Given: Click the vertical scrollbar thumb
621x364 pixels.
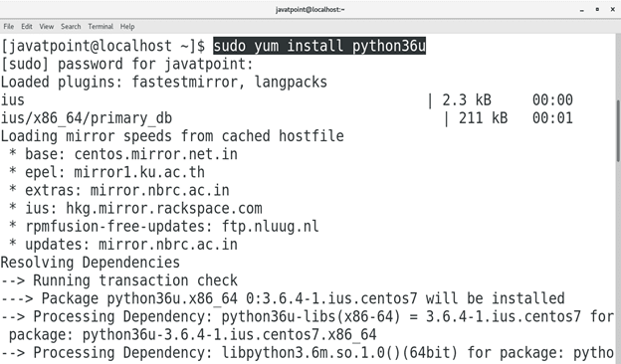Looking at the screenshot, I should pos(618,130).
